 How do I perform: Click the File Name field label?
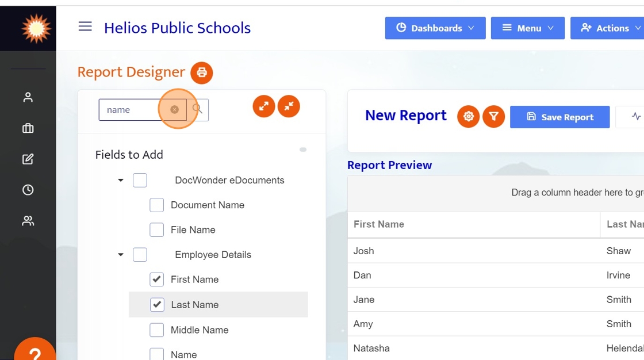(x=193, y=229)
